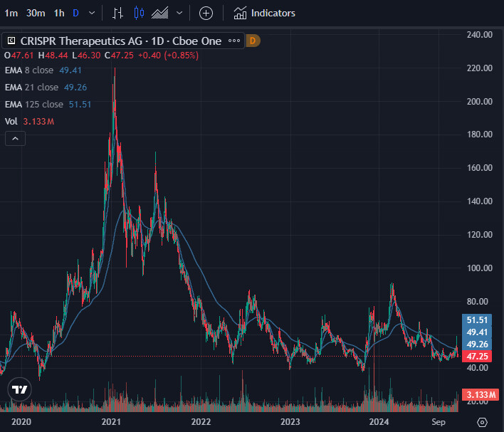The width and height of the screenshot is (504, 432).
Task: Click the compare or add symbol plus icon
Action: [x=206, y=13]
